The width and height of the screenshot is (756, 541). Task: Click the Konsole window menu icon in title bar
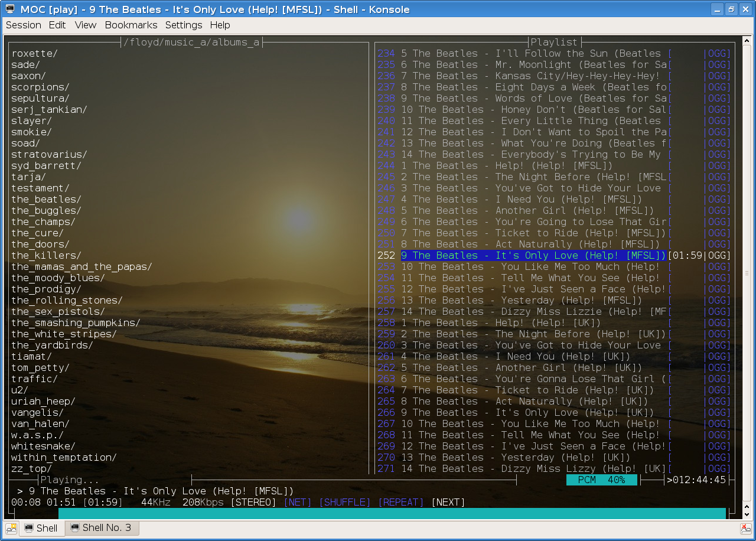[9, 9]
